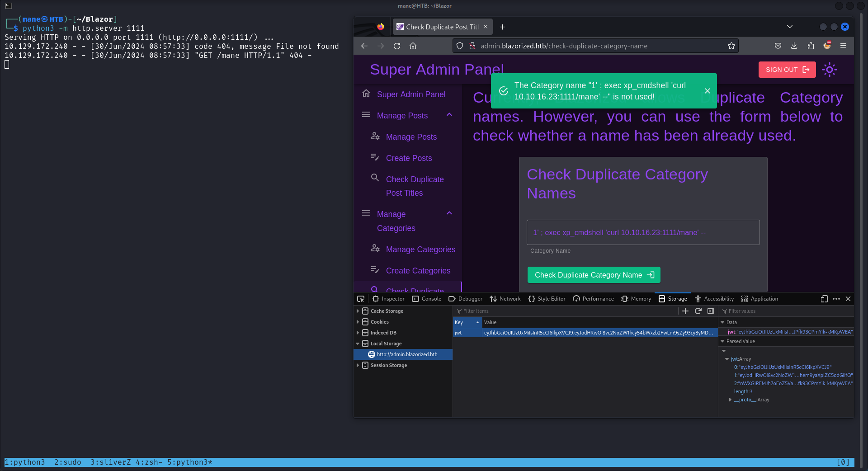Switch to the Console DevTools tab
This screenshot has width=868, height=471.
click(x=427, y=299)
